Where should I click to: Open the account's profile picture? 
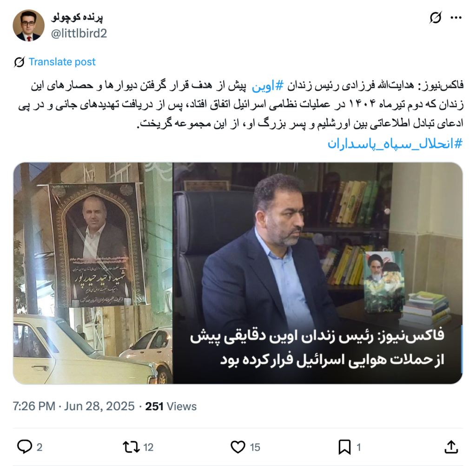tap(28, 26)
